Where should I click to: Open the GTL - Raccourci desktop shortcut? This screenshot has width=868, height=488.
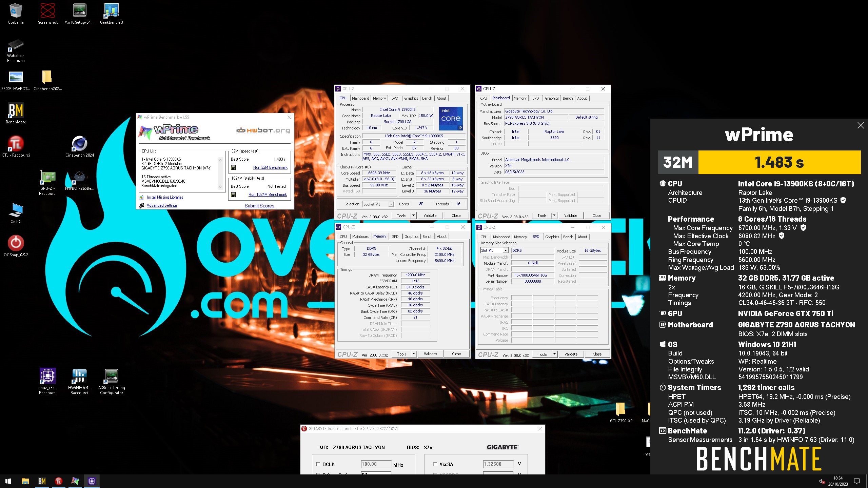pos(16,146)
